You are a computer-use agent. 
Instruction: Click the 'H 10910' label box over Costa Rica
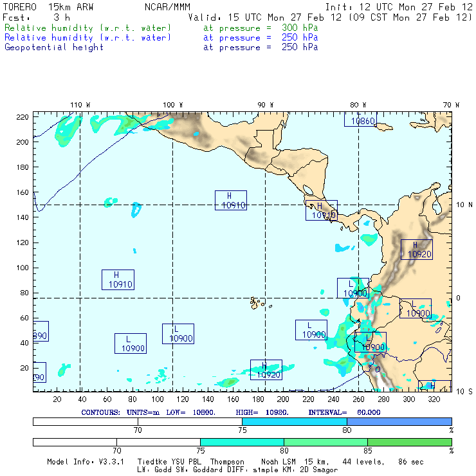322,210
